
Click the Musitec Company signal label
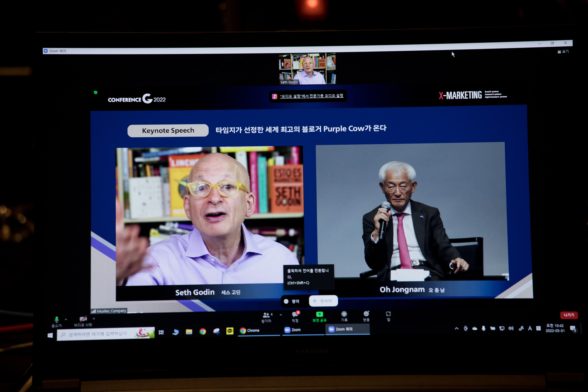tap(109, 311)
